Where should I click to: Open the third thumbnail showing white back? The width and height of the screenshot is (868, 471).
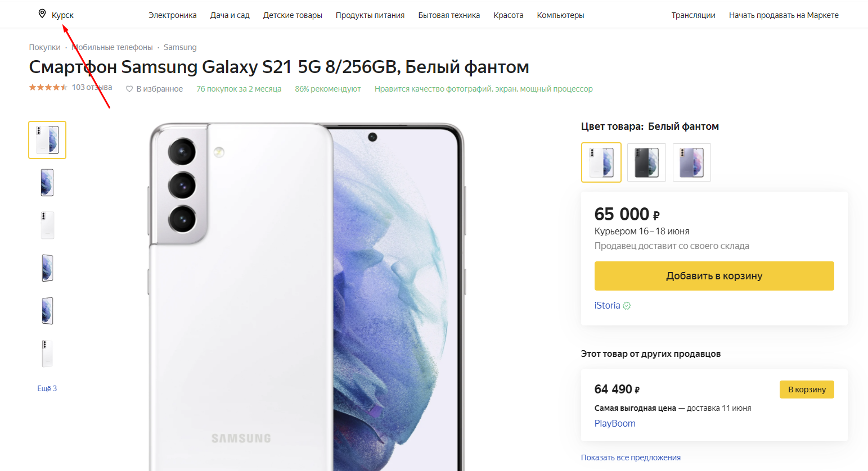(47, 225)
